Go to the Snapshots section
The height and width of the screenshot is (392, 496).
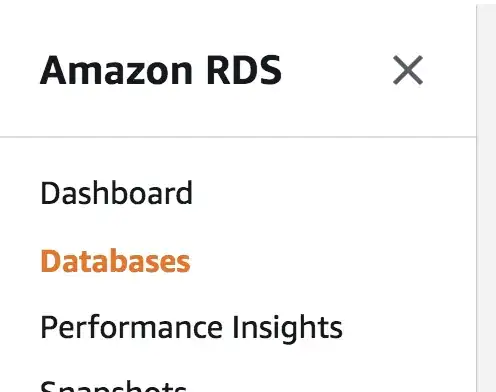113,386
